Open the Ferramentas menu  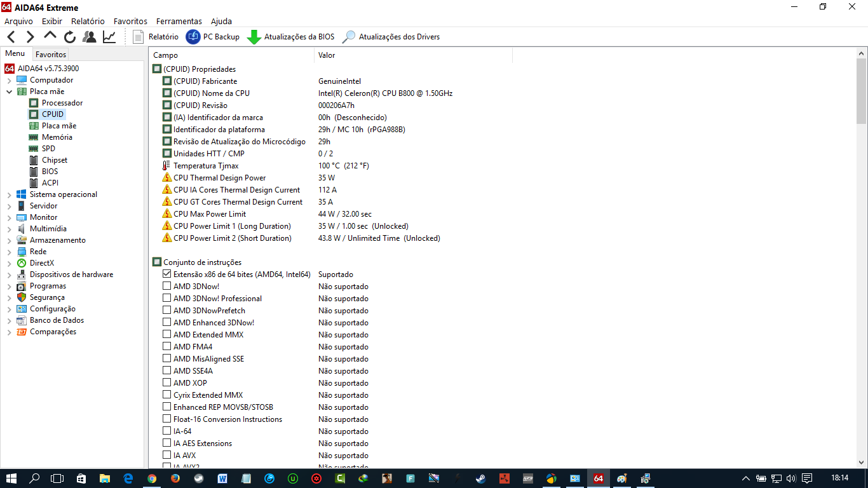179,21
